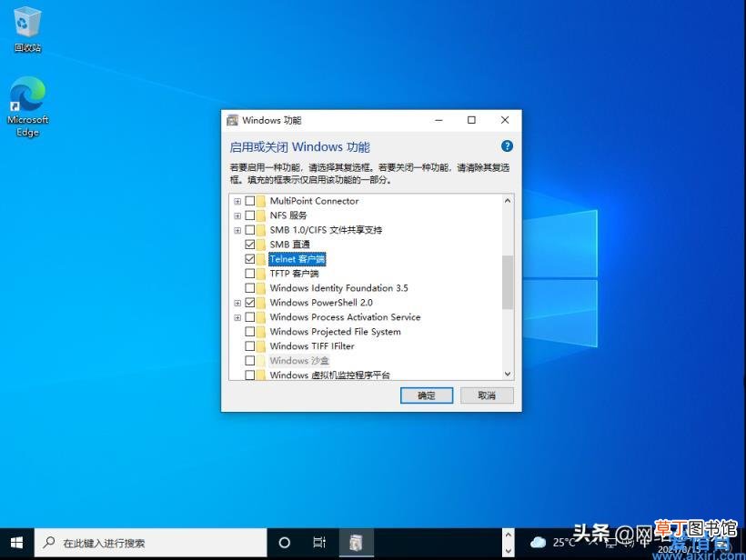Click the search magnifier icon in taskbar
The height and width of the screenshot is (560, 746).
coord(48,543)
